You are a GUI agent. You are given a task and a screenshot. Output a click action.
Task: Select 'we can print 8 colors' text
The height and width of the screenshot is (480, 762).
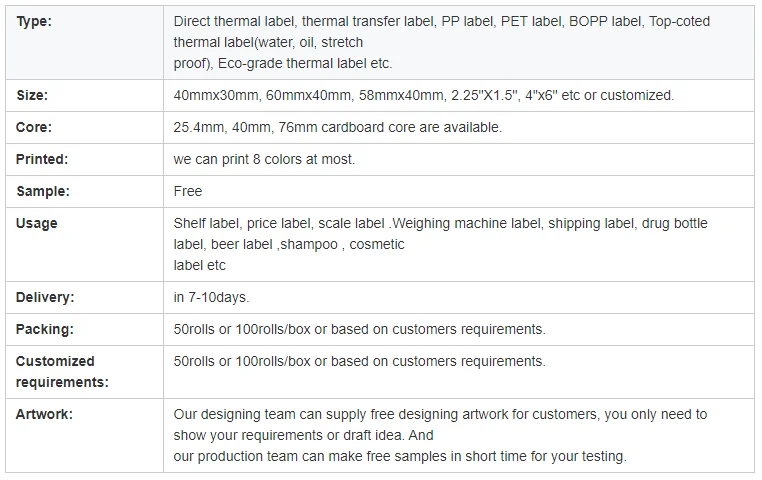pos(237,159)
